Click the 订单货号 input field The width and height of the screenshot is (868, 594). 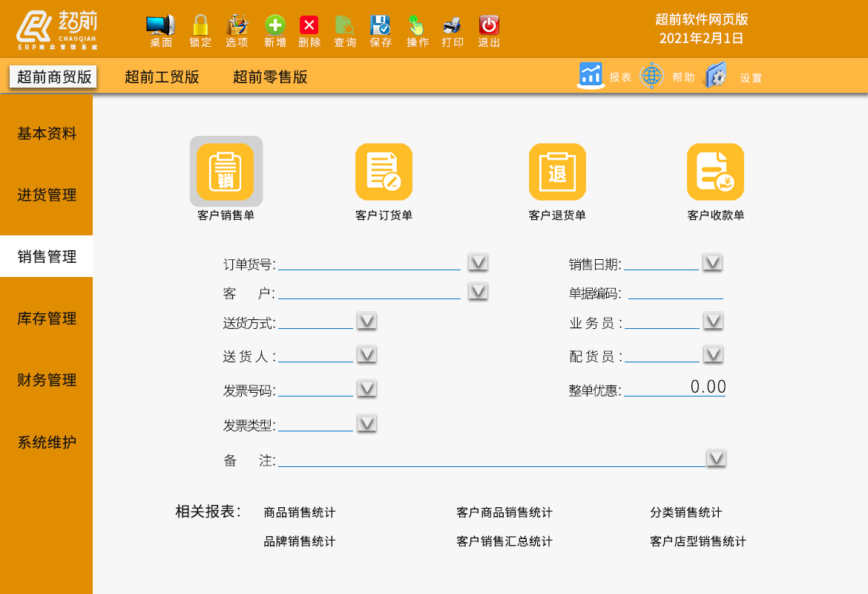(x=369, y=263)
